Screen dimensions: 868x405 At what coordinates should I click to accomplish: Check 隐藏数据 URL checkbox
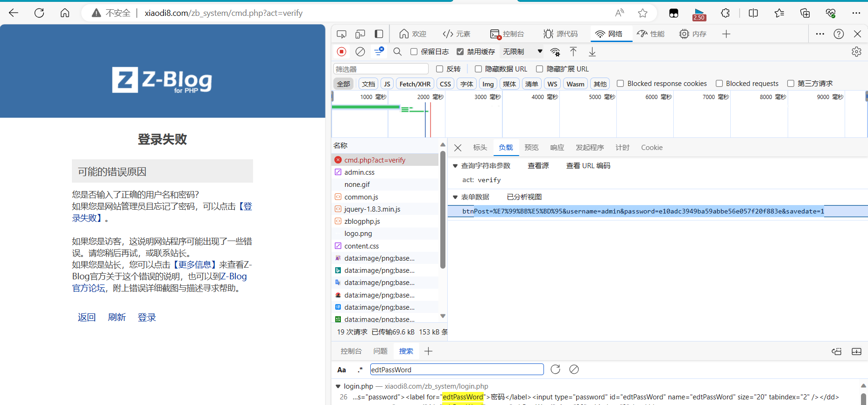click(478, 69)
